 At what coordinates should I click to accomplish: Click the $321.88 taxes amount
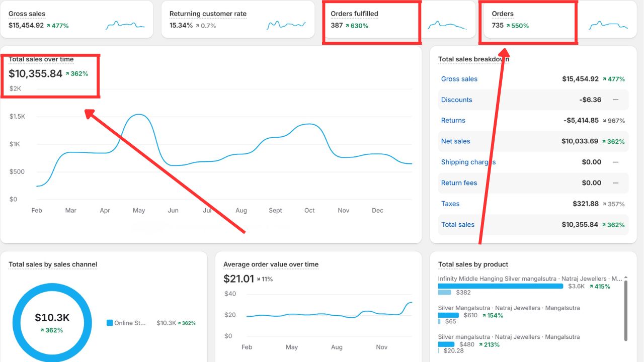point(586,204)
